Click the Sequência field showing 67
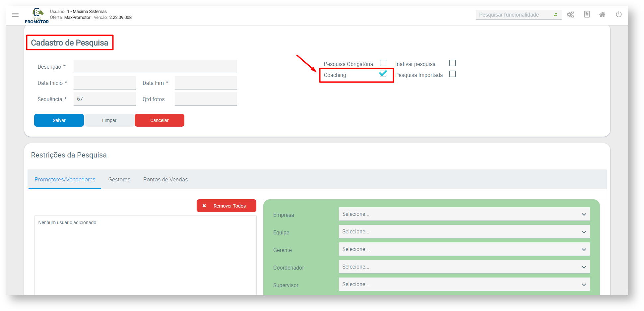The image size is (644, 311). (x=105, y=99)
